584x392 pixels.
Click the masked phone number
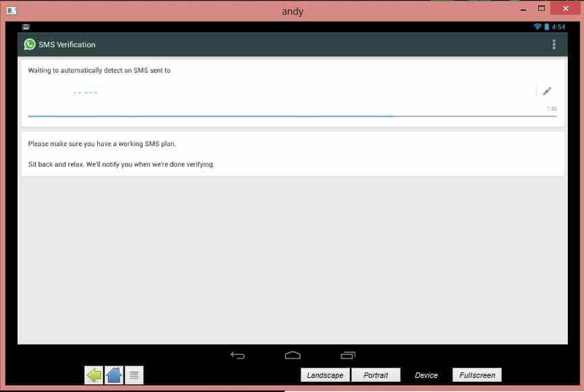pyautogui.click(x=85, y=92)
